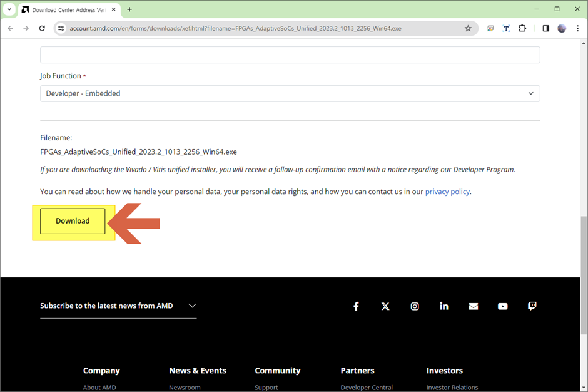588x392 pixels.
Task: Click the News & Events footer heading
Action: (x=198, y=371)
